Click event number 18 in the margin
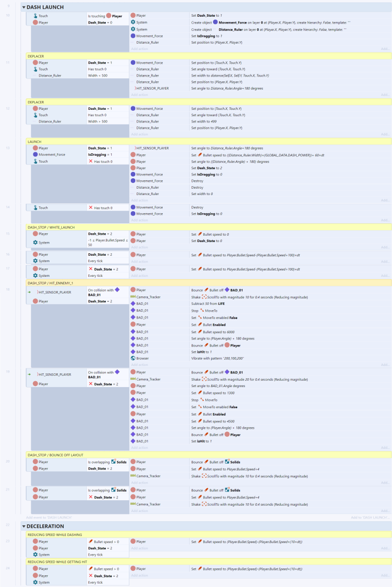The width and height of the screenshot is (392, 587). pos(8,290)
